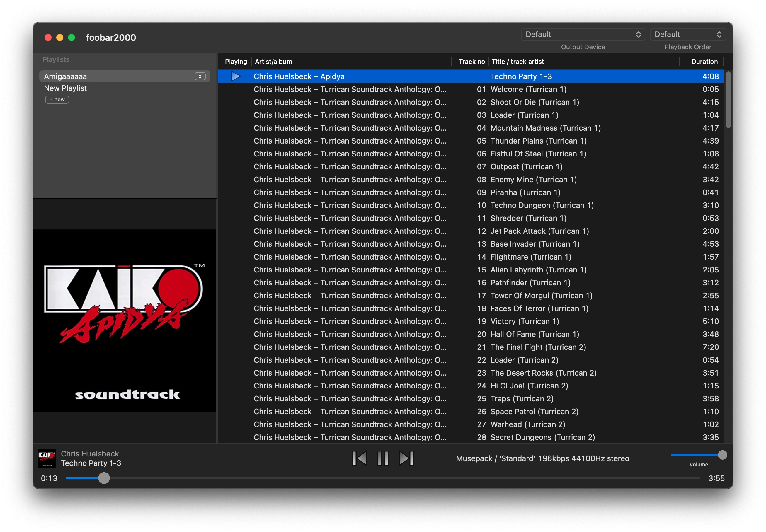Skip to the previous track
Viewport: 766px width, 532px height.
coord(359,458)
